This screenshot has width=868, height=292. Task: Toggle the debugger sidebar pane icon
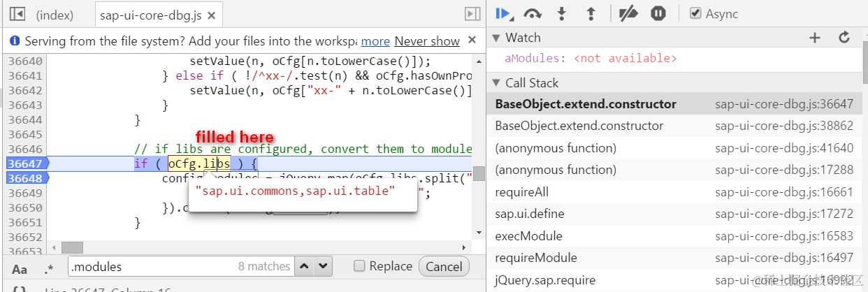click(472, 14)
